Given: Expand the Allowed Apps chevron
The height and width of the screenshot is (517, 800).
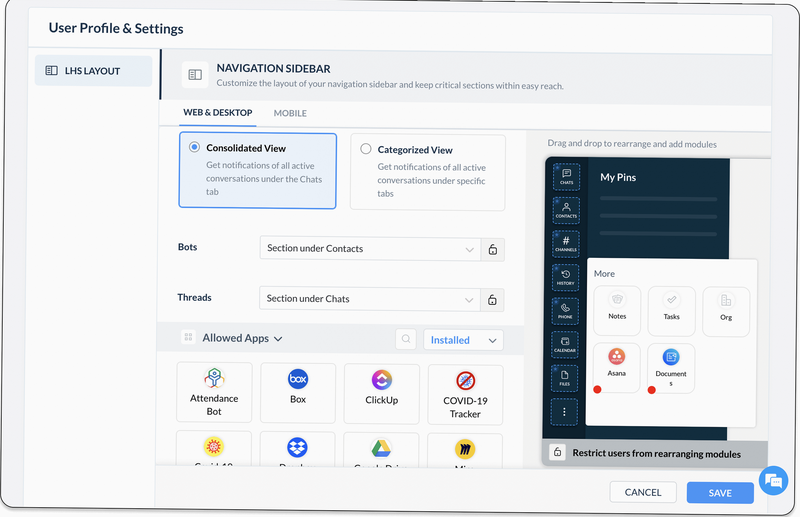Looking at the screenshot, I should coord(278,339).
